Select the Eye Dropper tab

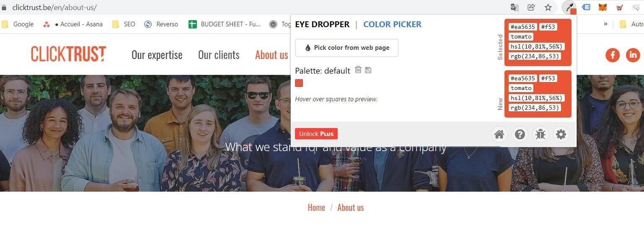pyautogui.click(x=322, y=24)
